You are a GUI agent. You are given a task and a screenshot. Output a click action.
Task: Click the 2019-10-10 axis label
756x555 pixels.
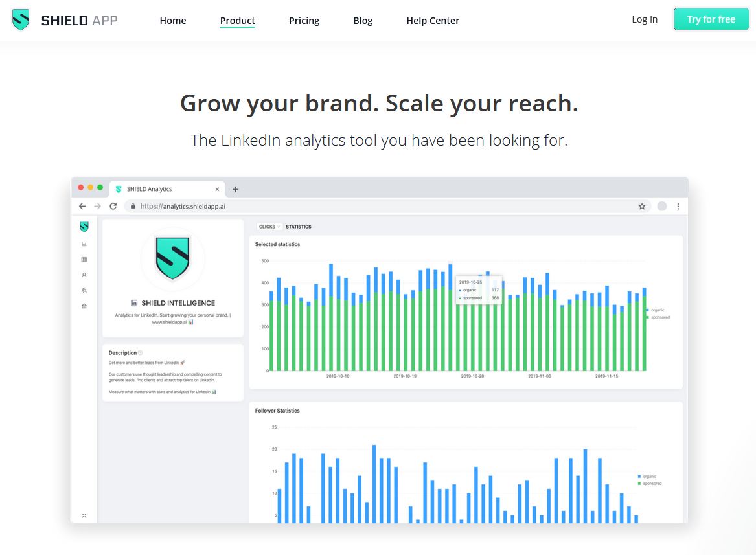tap(338, 376)
